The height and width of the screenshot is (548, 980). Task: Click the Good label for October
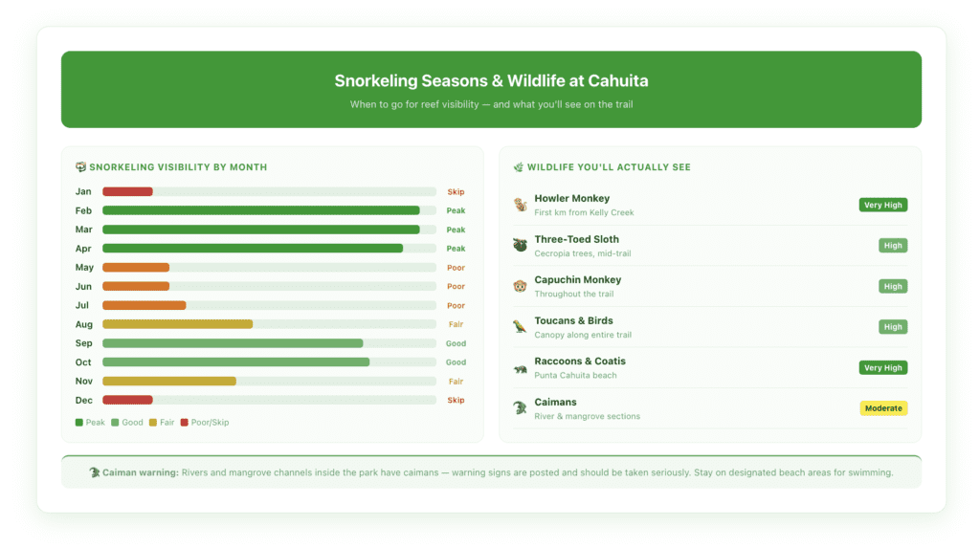pyautogui.click(x=456, y=362)
